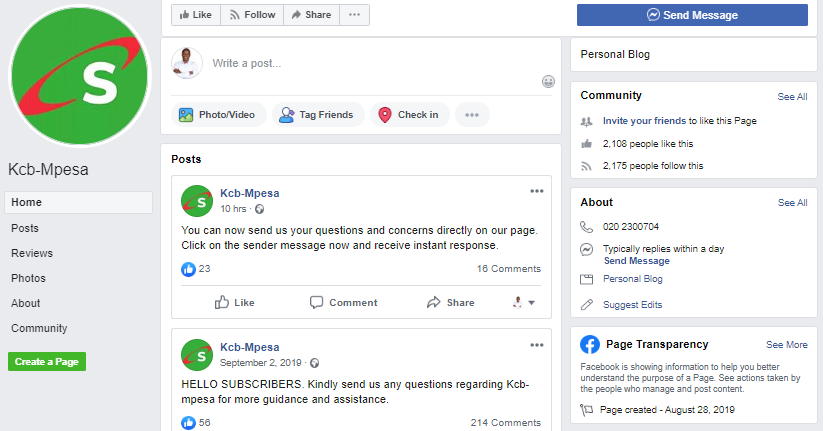This screenshot has height=431, width=823.
Task: Open the Community sidebar tab
Action: coord(39,328)
